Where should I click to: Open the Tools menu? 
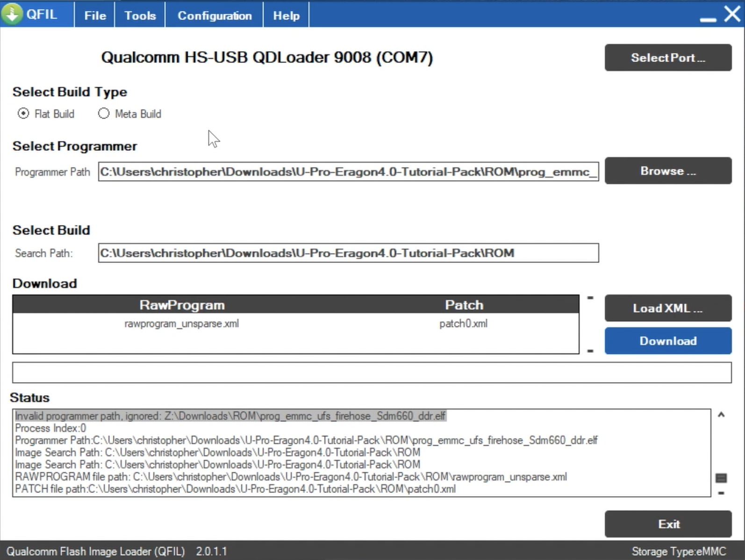pyautogui.click(x=140, y=15)
